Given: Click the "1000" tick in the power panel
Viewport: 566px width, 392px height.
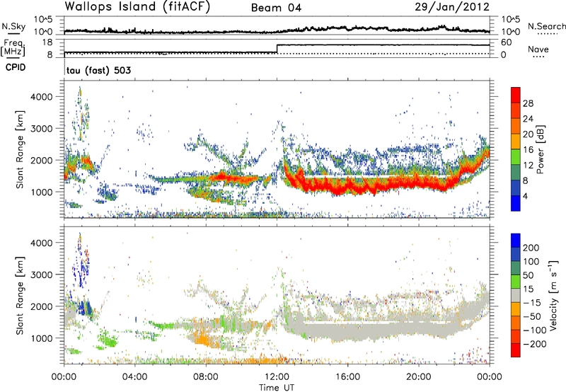Looking at the screenshot, I should tap(41, 192).
